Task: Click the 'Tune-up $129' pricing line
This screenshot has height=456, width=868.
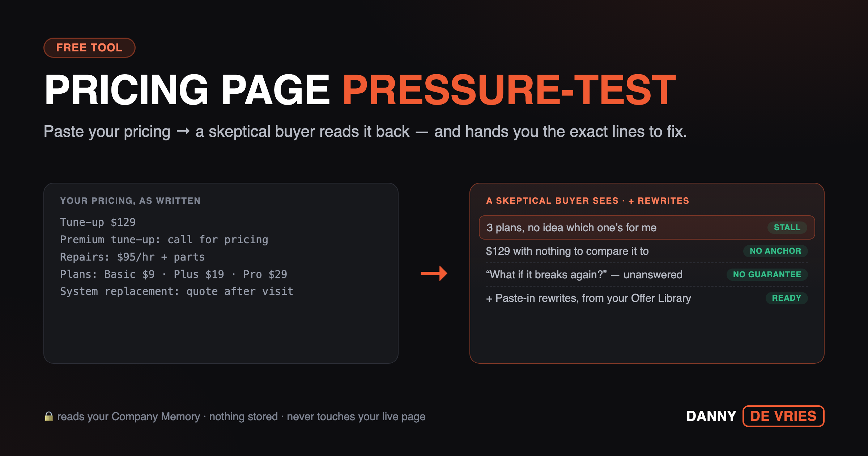Action: [98, 222]
